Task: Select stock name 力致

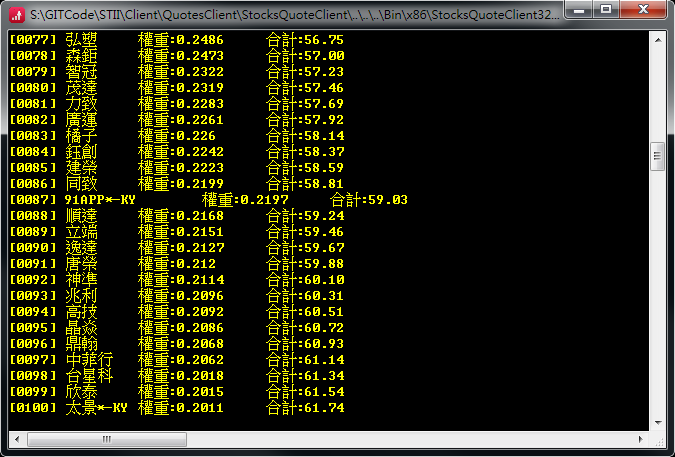Action: tap(81, 104)
